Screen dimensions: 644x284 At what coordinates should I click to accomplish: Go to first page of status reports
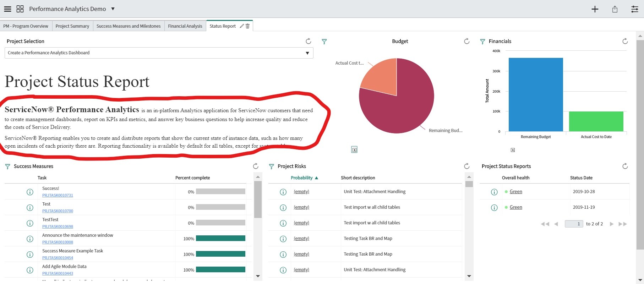(545, 224)
